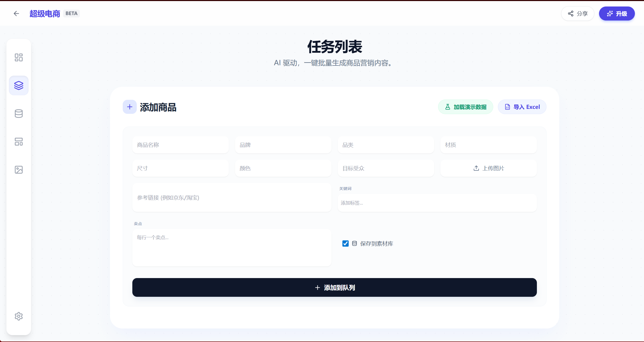
Task: Select the layers task list sidebar icon
Action: pyautogui.click(x=19, y=85)
